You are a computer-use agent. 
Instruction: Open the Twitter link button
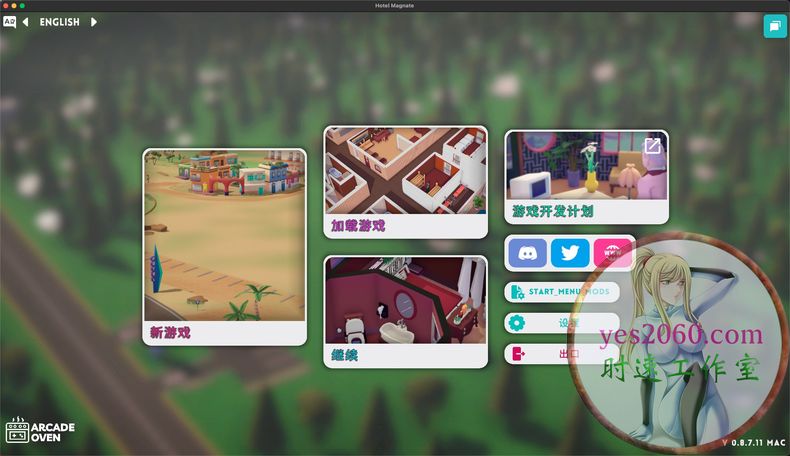pyautogui.click(x=570, y=253)
